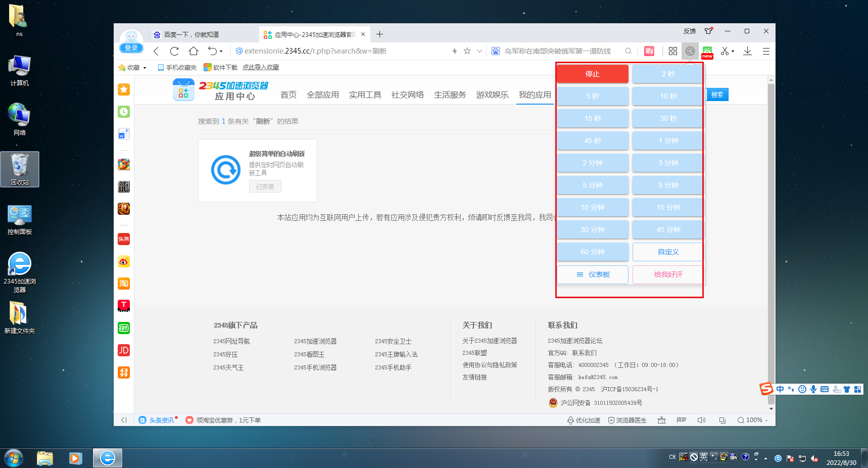Expand the address bar dropdown chevron
Image resolution: width=868 pixels, height=468 pixels.
pyautogui.click(x=479, y=51)
